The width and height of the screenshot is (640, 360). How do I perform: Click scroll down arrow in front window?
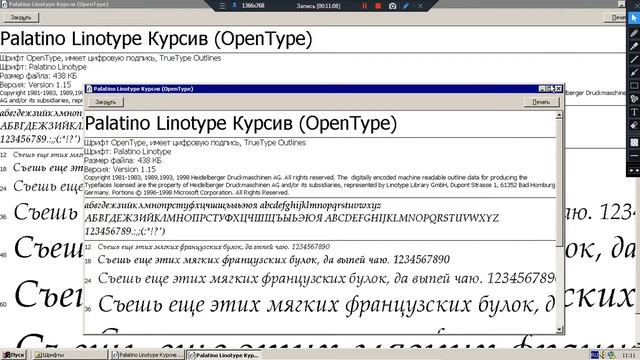(559, 329)
